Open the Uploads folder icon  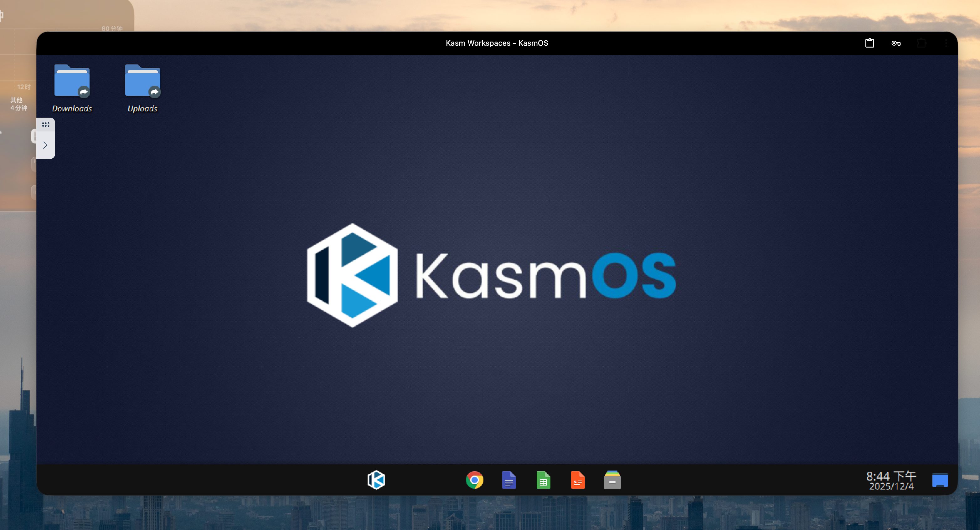(142, 81)
